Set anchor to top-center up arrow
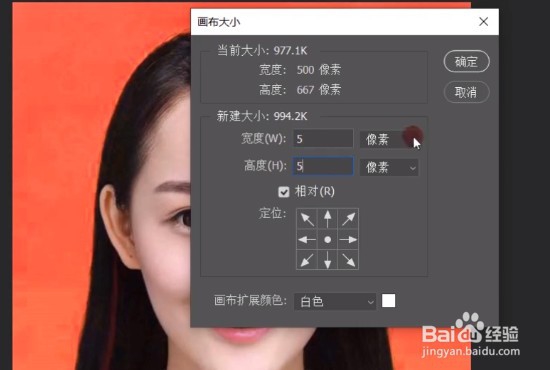This screenshot has height=370, width=550. click(x=328, y=219)
